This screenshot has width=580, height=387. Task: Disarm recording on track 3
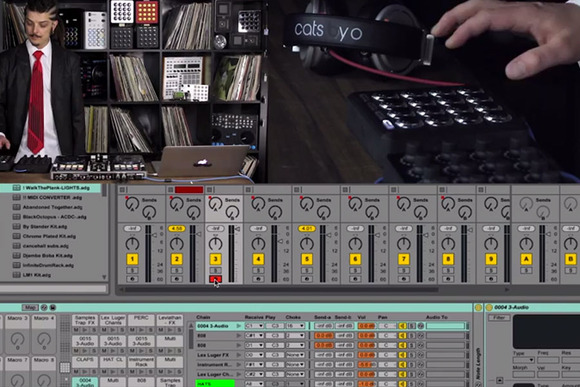tap(215, 279)
